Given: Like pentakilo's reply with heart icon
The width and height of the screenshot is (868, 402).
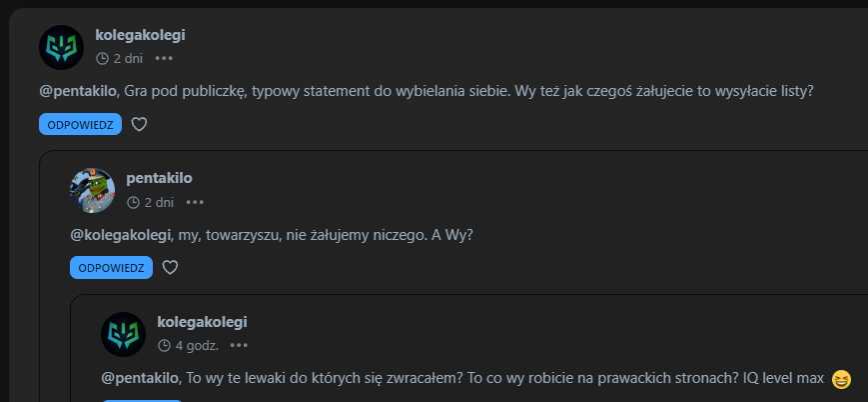Looking at the screenshot, I should (x=170, y=268).
